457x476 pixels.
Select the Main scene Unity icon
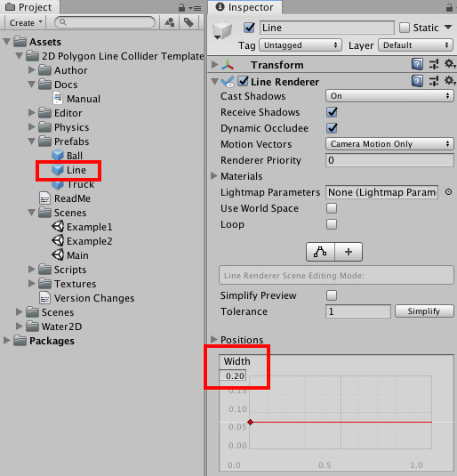coord(58,255)
